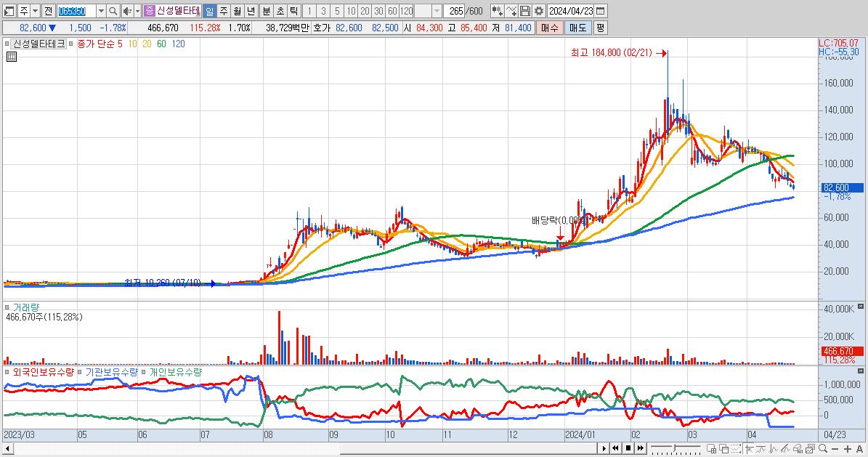Toggle the 외국인보유수량 legend box
The image size is (868, 457).
pyautogui.click(x=7, y=372)
